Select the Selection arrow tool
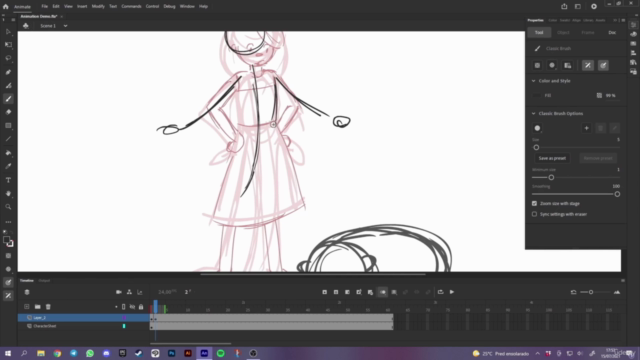Image resolution: width=640 pixels, height=360 pixels. pyautogui.click(x=8, y=31)
